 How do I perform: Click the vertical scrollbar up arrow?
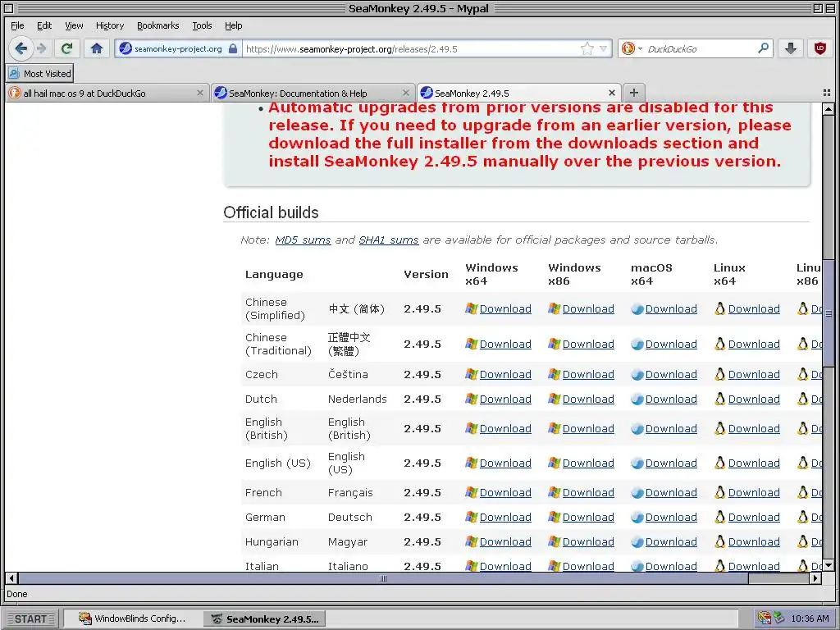pos(829,109)
